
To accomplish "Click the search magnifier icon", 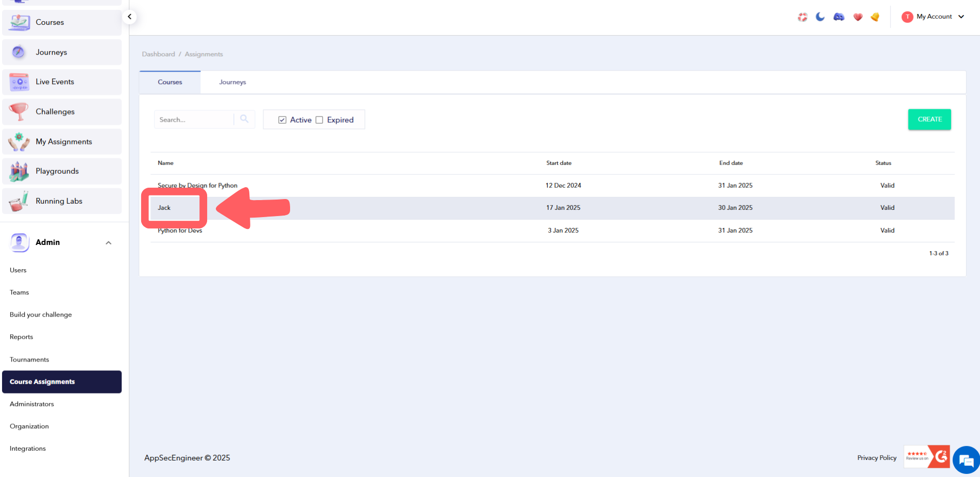I will pyautogui.click(x=244, y=119).
